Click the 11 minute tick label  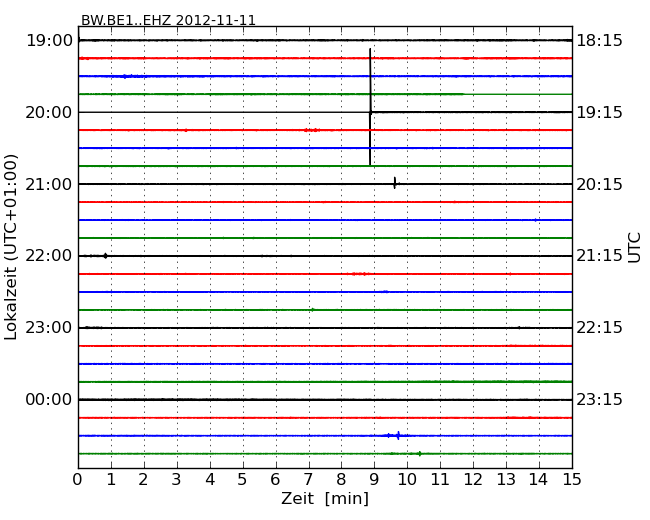click(440, 479)
